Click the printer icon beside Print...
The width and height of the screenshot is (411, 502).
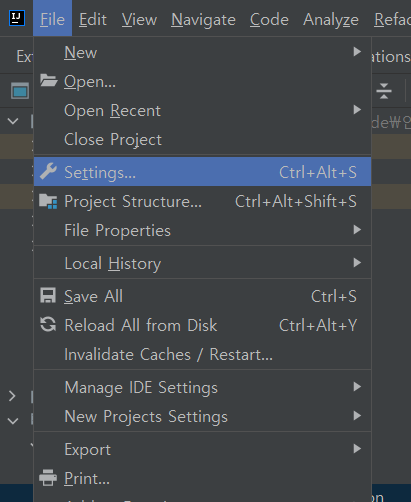point(48,478)
